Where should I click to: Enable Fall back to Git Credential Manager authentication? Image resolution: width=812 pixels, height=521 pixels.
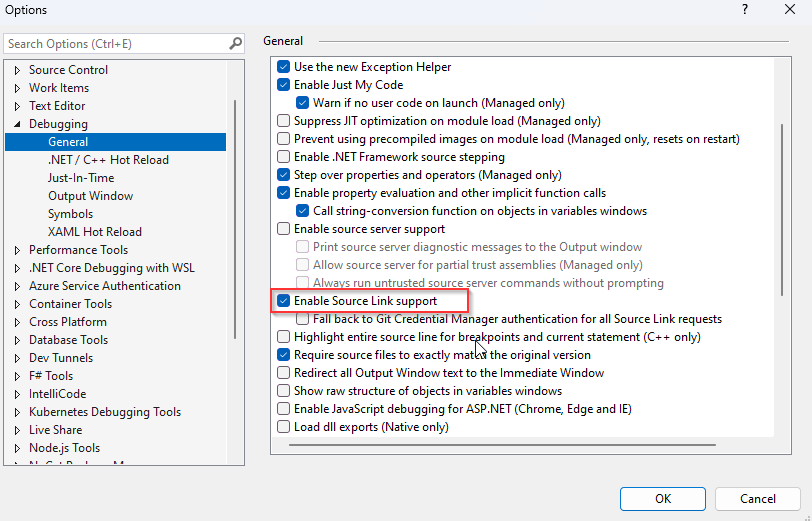click(302, 319)
